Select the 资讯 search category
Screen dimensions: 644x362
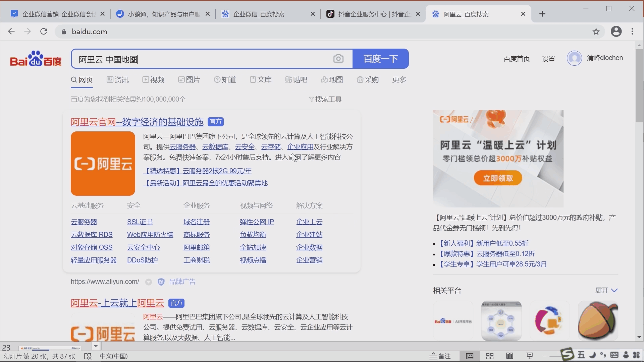[118, 80]
